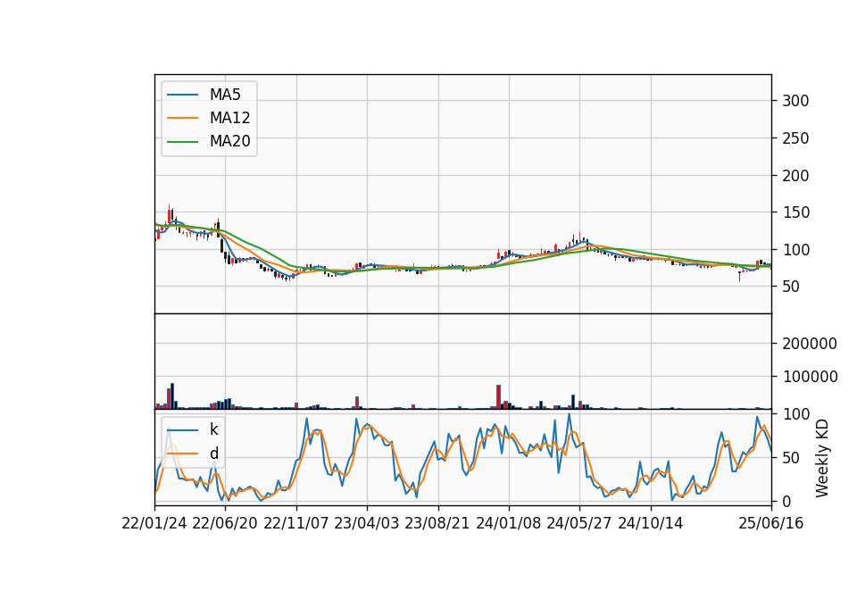Click the blue MA5 legend line sample

pyautogui.click(x=182, y=95)
